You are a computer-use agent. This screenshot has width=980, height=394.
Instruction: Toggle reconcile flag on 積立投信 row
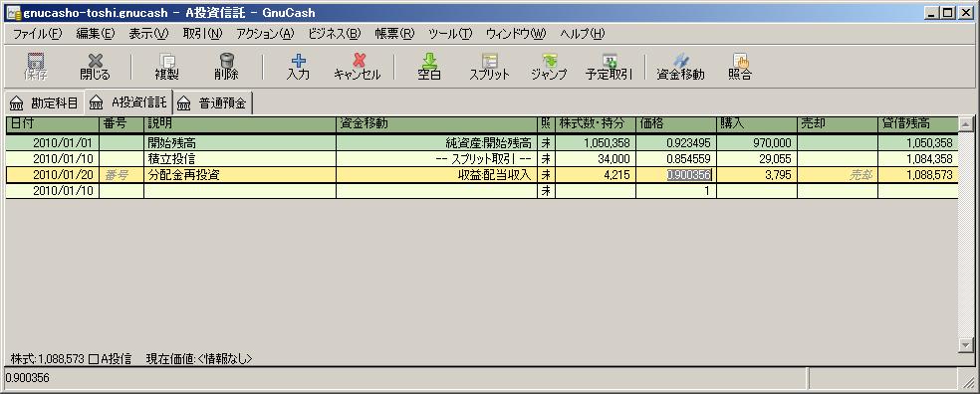click(x=546, y=159)
